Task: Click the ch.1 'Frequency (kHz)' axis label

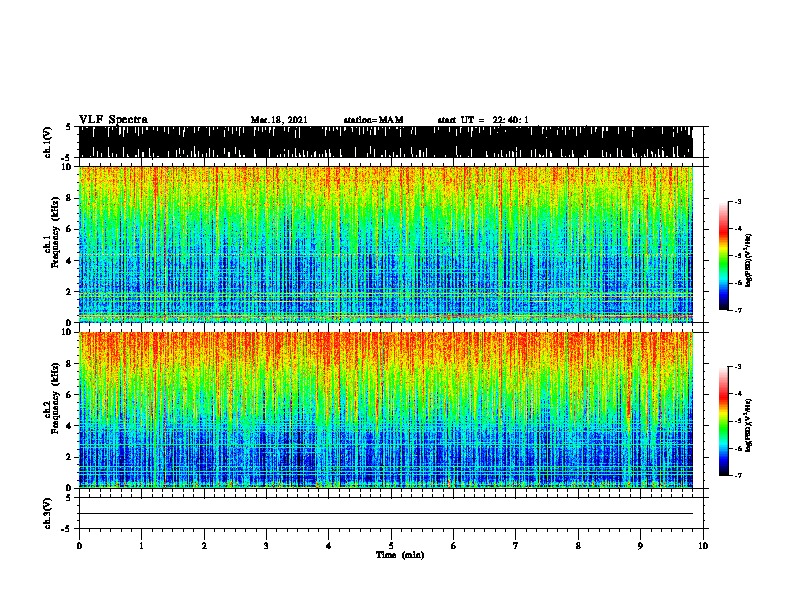Action: 55,232
